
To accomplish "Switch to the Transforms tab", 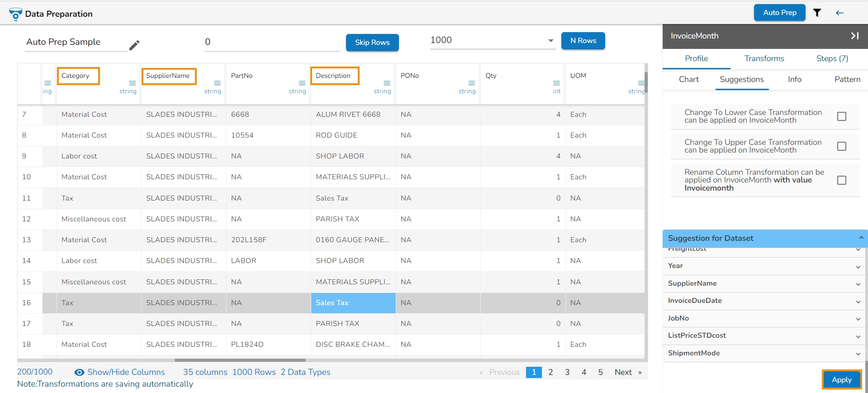I will pos(764,58).
